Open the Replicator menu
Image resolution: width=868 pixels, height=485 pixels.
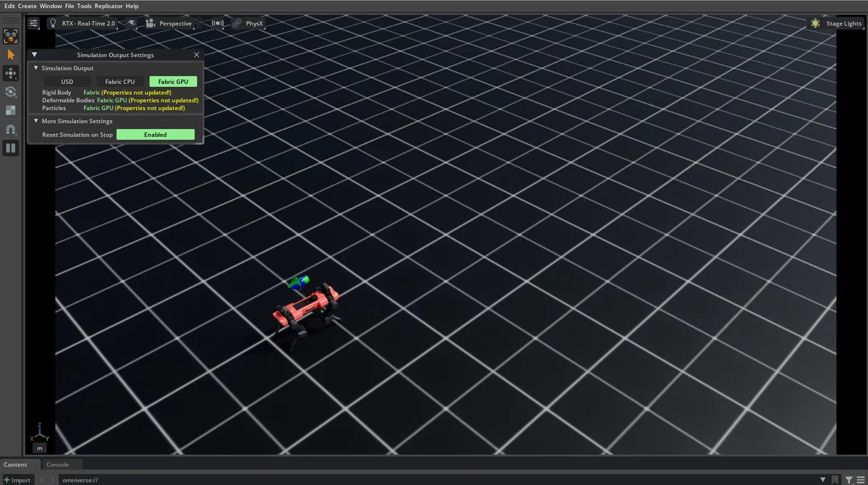tap(109, 6)
